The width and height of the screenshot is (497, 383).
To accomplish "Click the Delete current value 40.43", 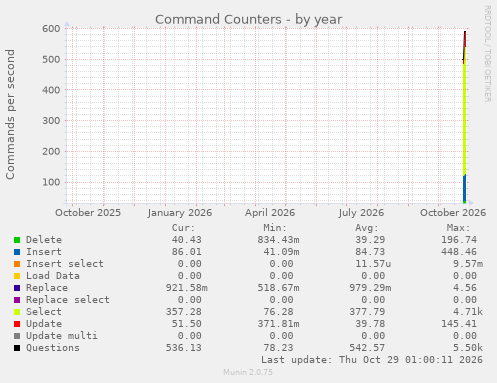I will [187, 240].
